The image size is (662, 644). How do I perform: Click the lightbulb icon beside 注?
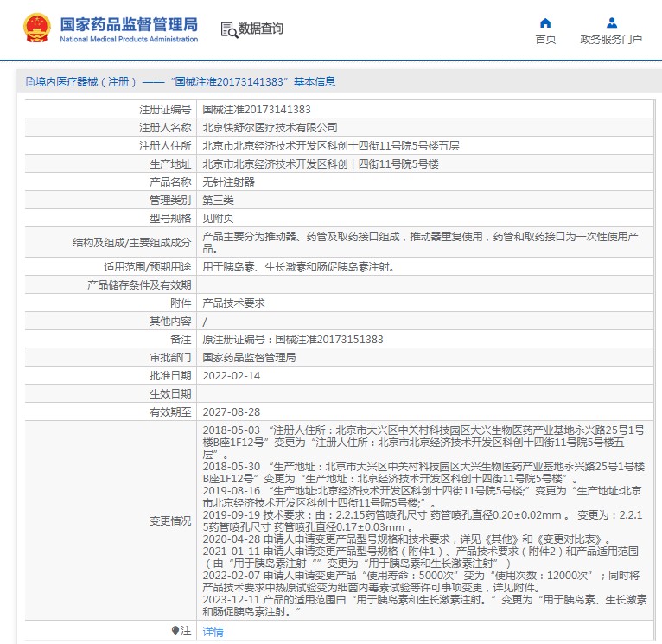click(x=175, y=632)
